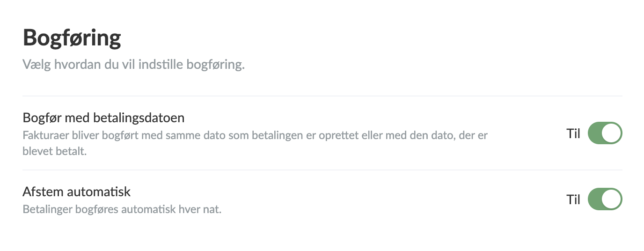The height and width of the screenshot is (251, 644).
Task: Click the "Betalinger bogføres automatisk hver nat" description
Action: coord(122,209)
